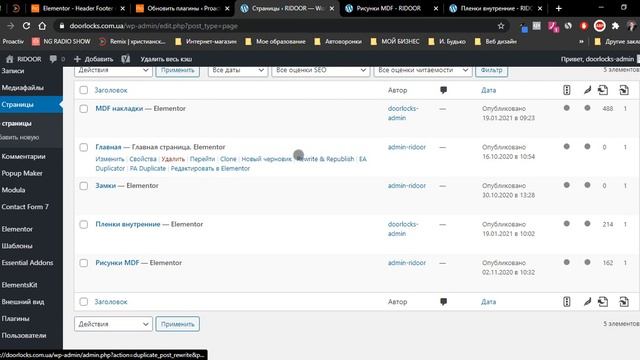Screen dimensions: 640x360
Task: Click Редактировать в Elementor under Главная
Action: point(210,168)
